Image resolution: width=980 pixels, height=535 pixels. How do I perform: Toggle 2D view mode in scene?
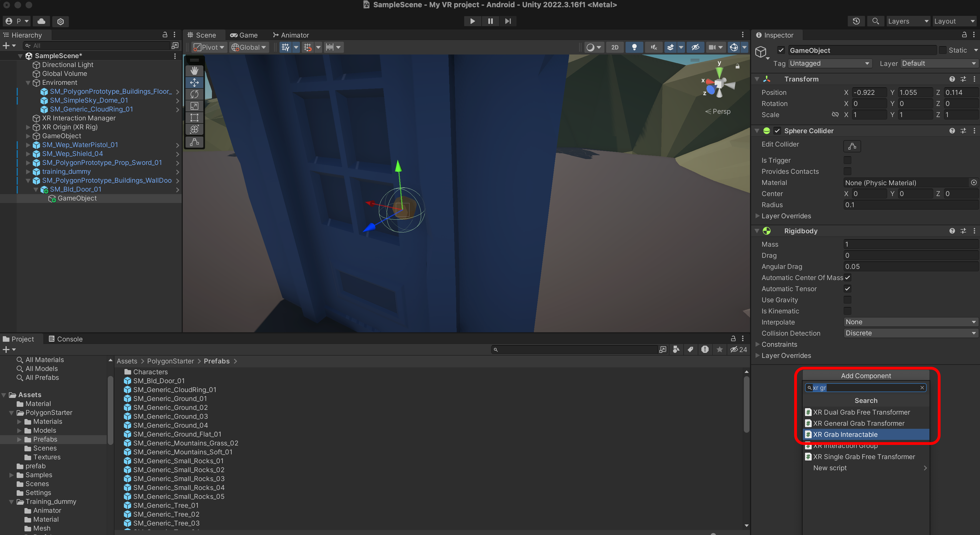[x=615, y=47]
